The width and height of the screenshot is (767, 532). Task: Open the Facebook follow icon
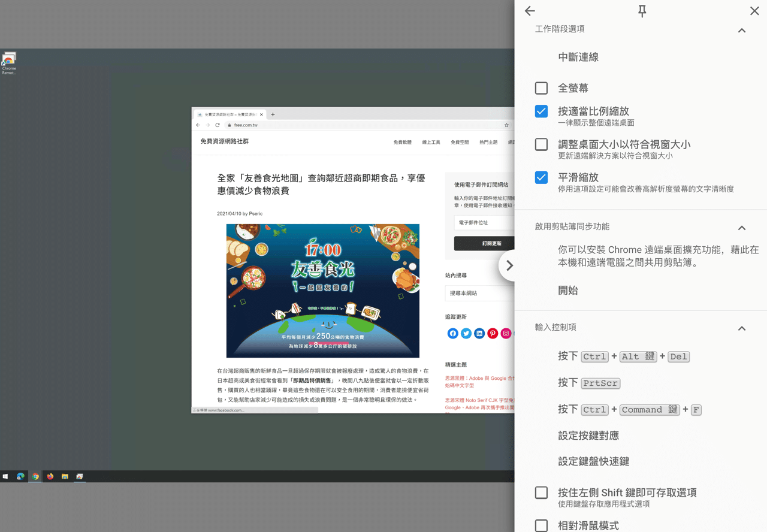coord(452,334)
